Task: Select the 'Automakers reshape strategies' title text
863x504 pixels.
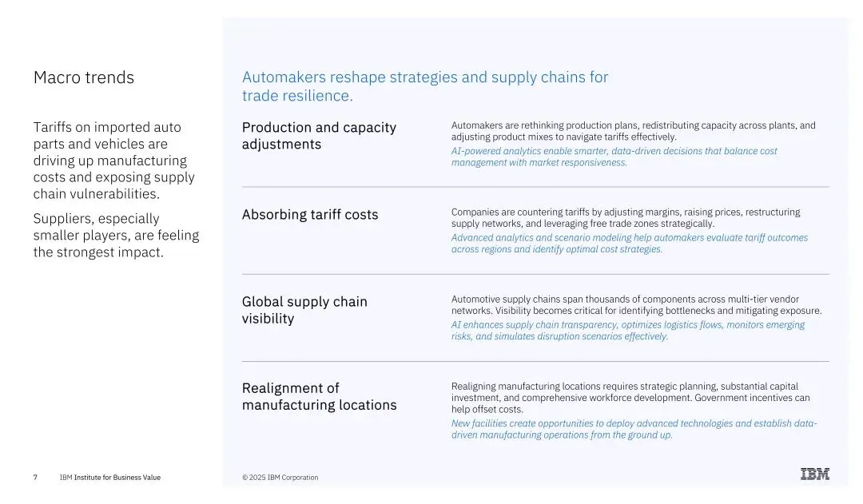Action: click(424, 86)
